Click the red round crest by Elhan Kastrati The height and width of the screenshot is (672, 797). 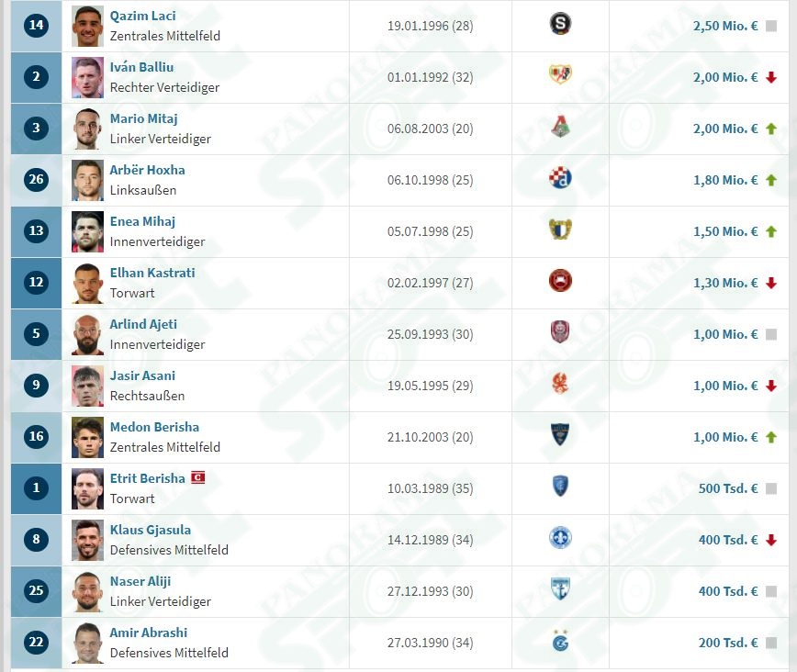[560, 281]
